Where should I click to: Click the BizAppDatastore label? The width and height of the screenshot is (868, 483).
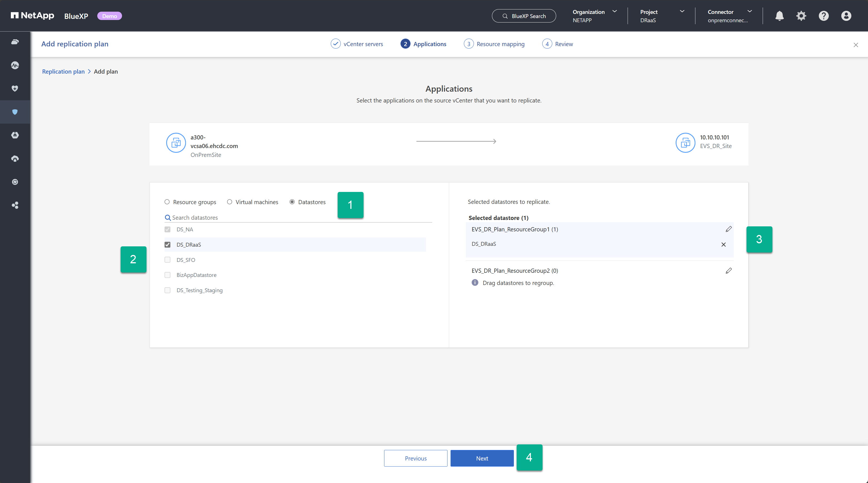tap(197, 275)
